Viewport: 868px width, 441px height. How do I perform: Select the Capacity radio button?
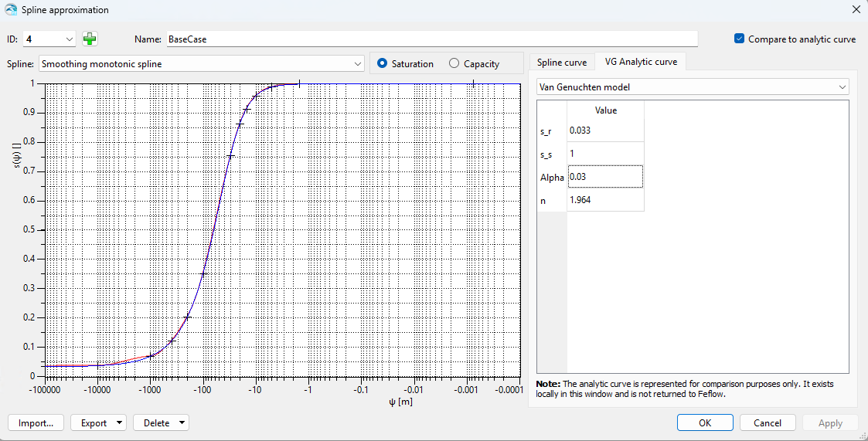[x=454, y=64]
